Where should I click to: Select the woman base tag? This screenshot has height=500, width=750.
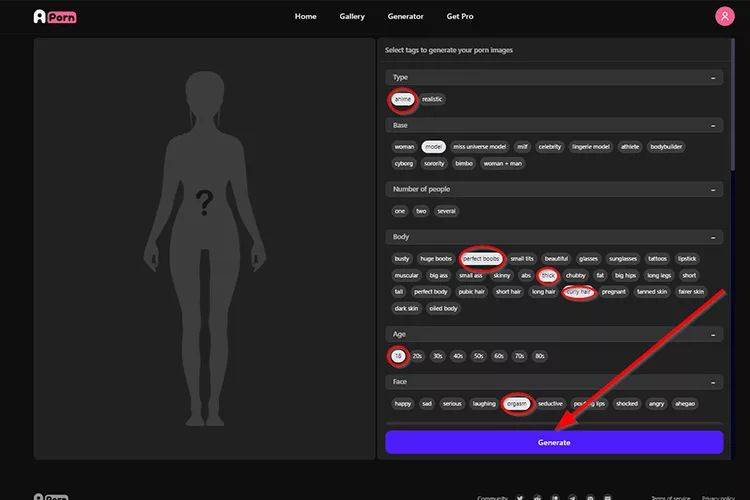coord(404,147)
